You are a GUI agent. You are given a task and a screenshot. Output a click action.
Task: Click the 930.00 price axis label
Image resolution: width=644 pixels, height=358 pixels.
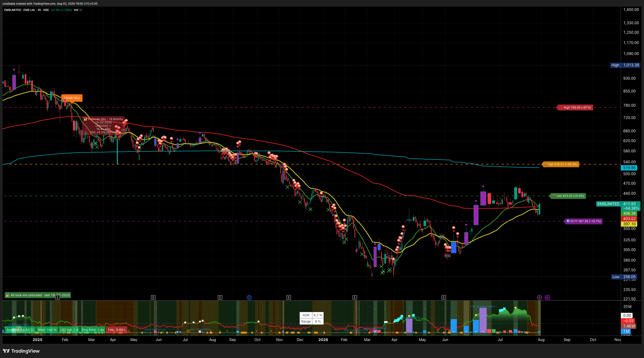[x=629, y=78]
